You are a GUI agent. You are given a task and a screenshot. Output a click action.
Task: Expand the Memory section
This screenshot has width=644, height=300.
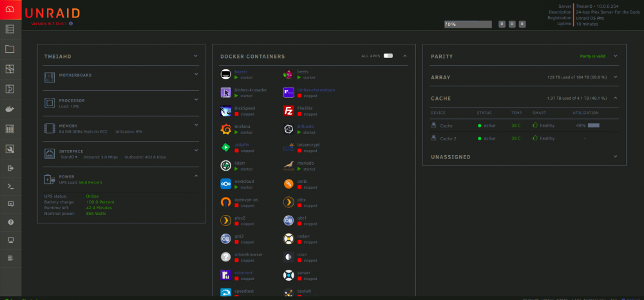[x=196, y=125]
